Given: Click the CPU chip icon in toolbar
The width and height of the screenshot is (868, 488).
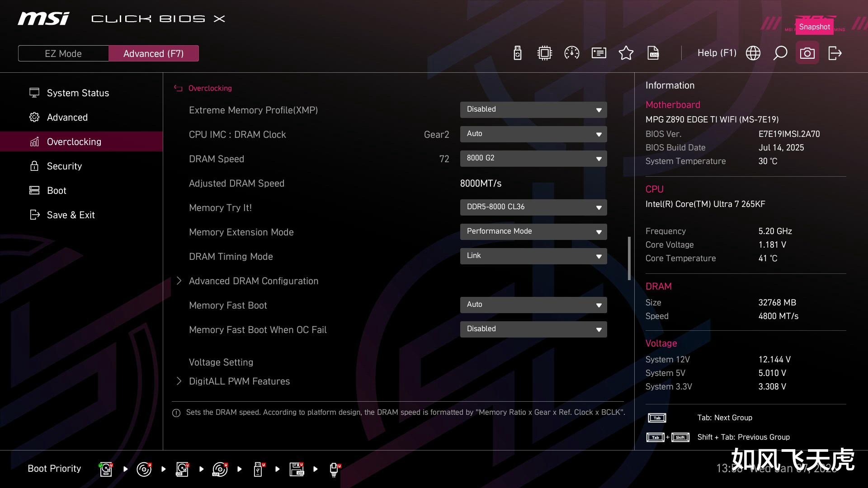Looking at the screenshot, I should click(x=545, y=53).
